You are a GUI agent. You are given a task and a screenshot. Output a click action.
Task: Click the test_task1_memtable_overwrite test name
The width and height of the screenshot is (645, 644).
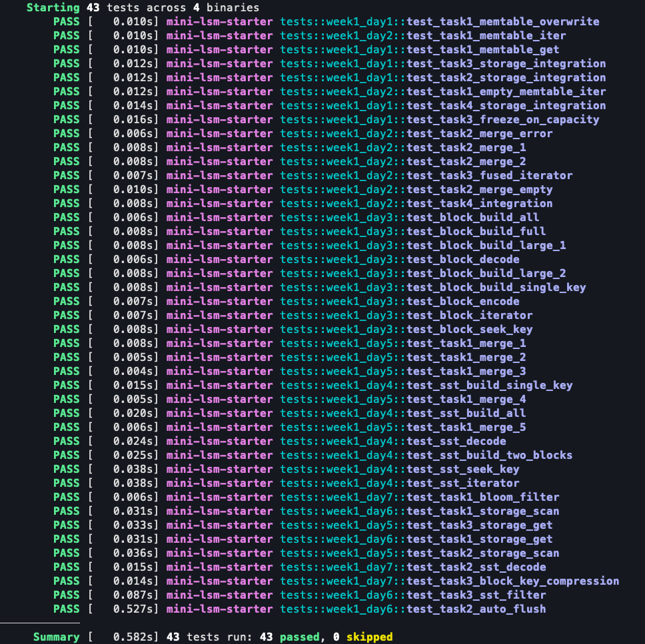pos(502,21)
